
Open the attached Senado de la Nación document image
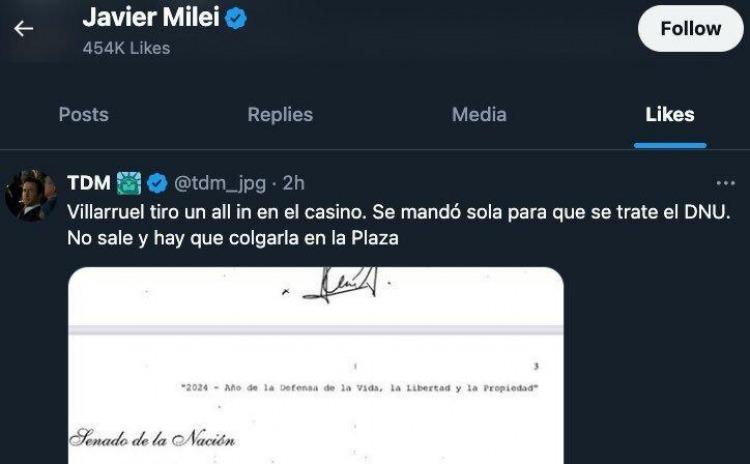coord(315,380)
